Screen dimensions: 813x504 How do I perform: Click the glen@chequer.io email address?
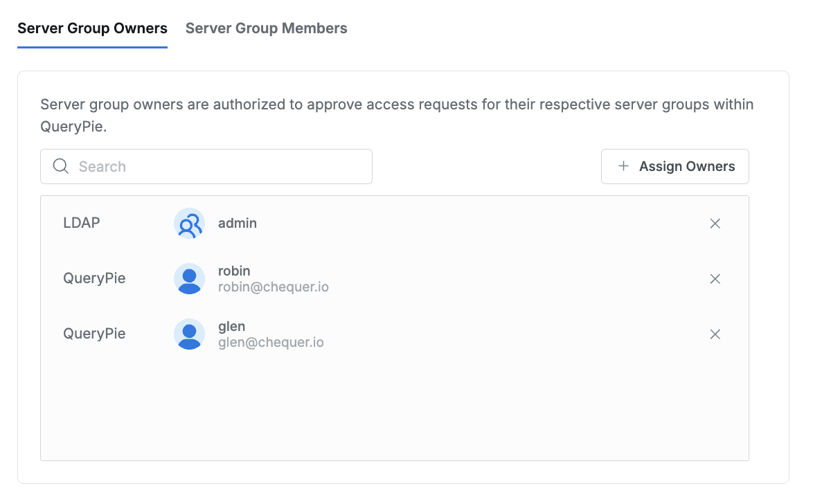271,342
